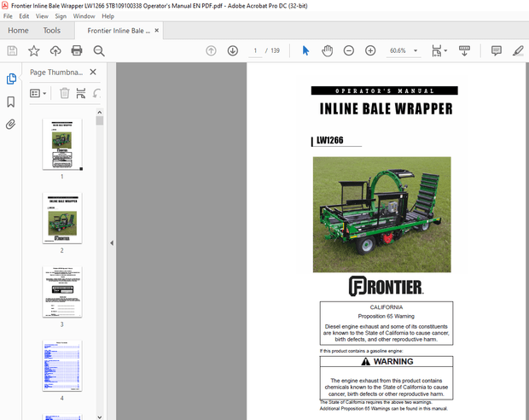The image size is (529, 420).
Task: Open thumbnail options dropdown menu
Action: (x=38, y=93)
